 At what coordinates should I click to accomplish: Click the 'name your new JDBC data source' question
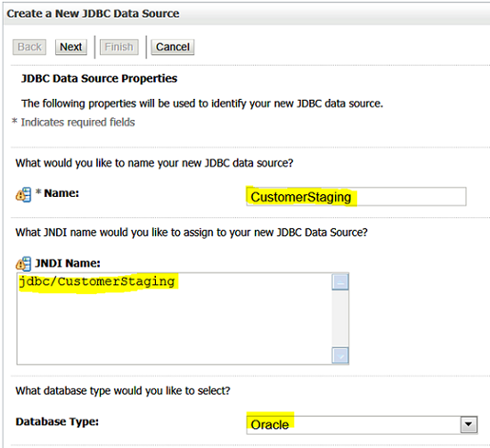[x=154, y=163]
